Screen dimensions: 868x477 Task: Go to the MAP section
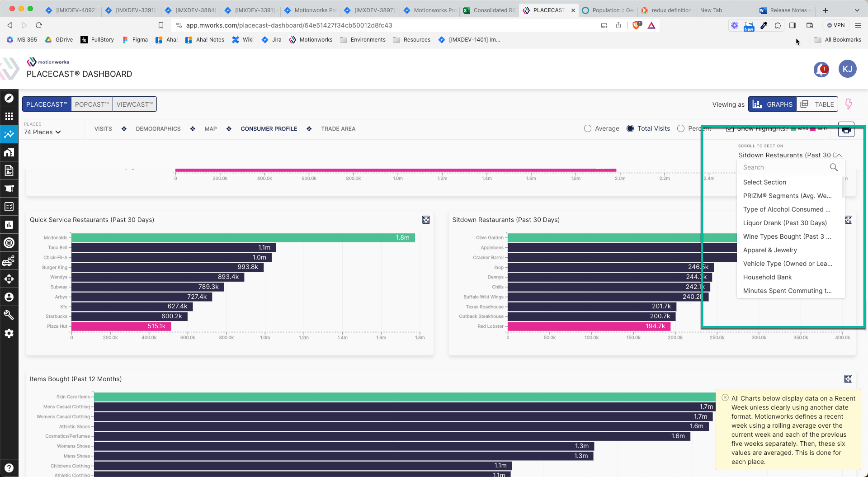point(211,129)
